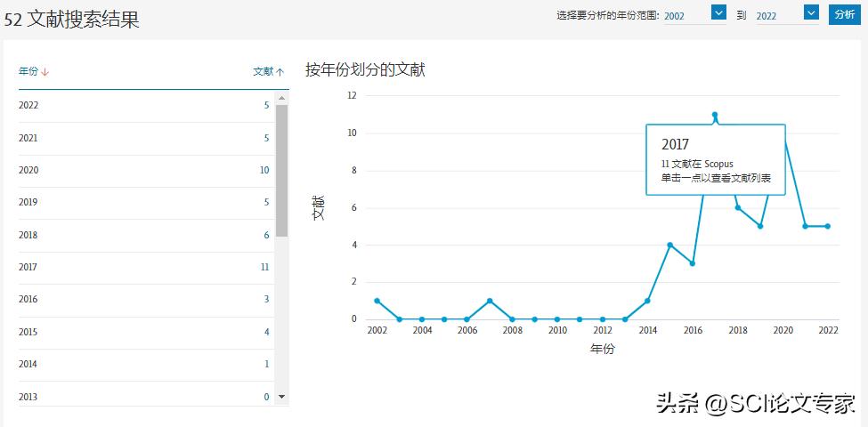868x427 pixels.
Task: Select the 2013 row year label
Action: [28, 397]
